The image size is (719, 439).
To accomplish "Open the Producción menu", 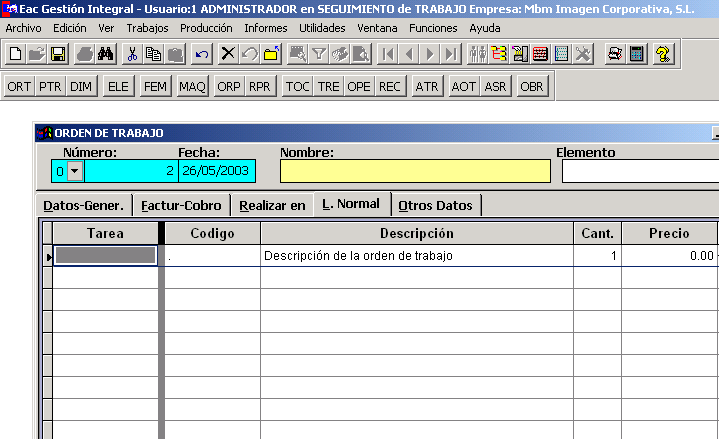I will (206, 28).
